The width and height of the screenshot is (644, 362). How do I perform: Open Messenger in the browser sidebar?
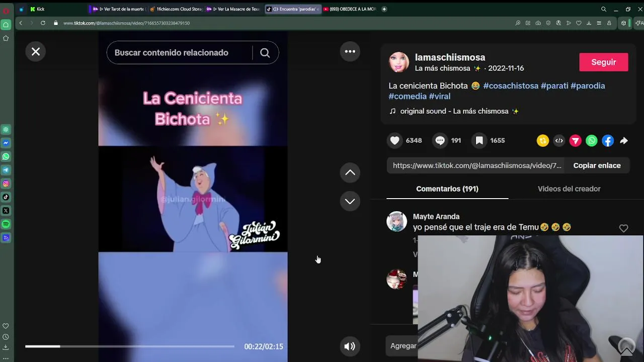coord(6,143)
